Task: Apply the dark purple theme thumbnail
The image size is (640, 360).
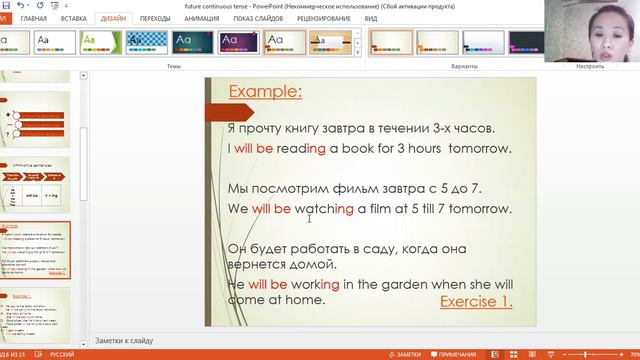Action: pyautogui.click(x=239, y=42)
